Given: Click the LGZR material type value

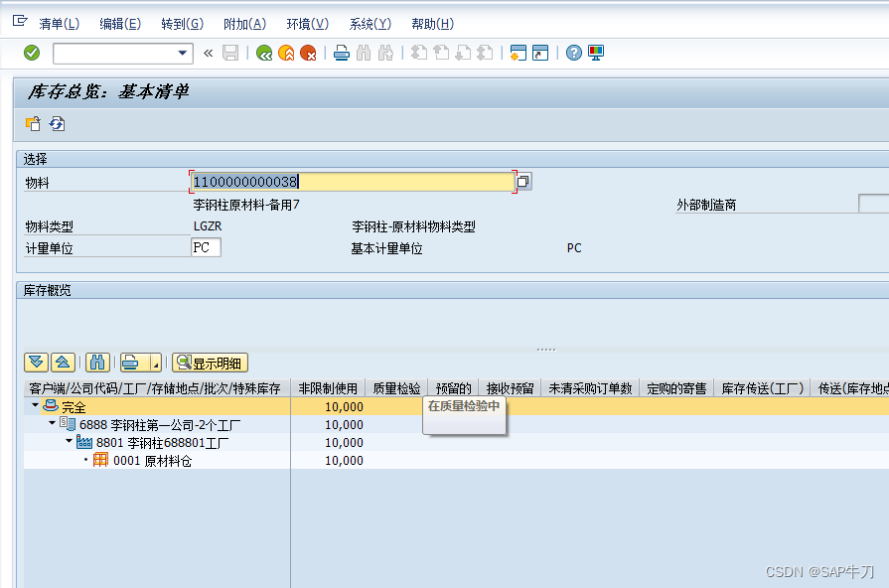Looking at the screenshot, I should pos(208,226).
